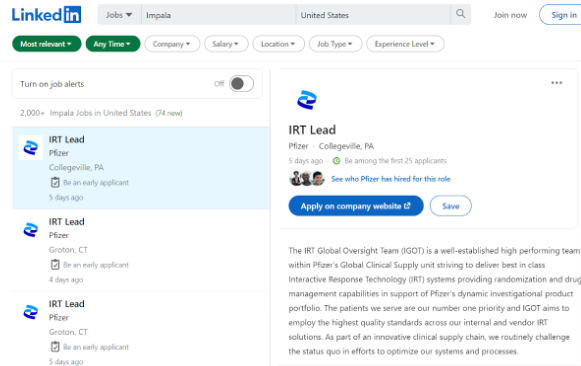Open the three-dots more options menu
The image size is (581, 366).
557,83
